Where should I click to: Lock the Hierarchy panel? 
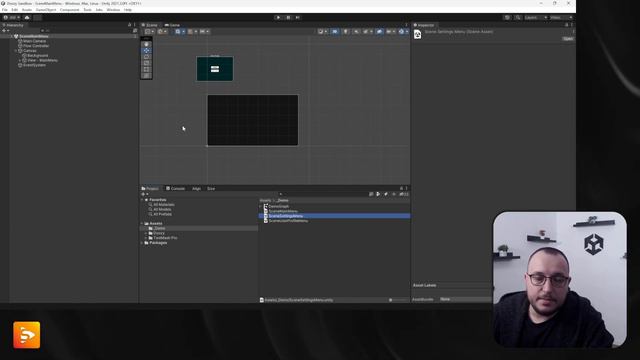(x=130, y=25)
